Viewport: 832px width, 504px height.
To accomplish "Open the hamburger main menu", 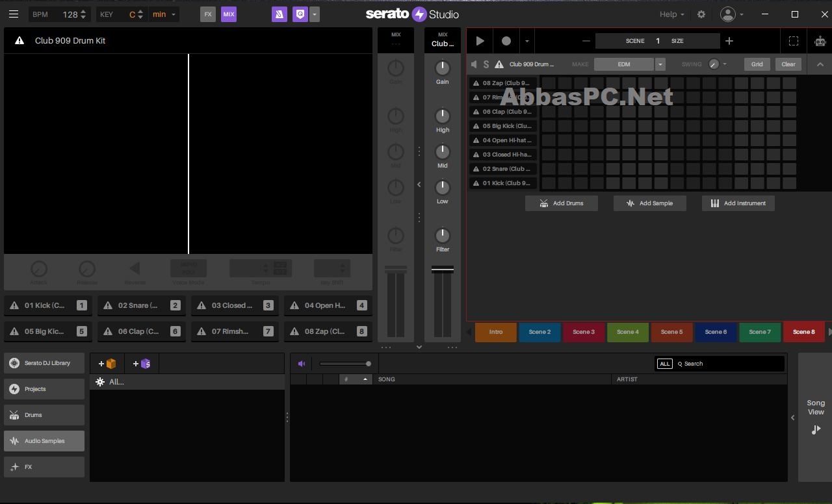I will tap(14, 14).
